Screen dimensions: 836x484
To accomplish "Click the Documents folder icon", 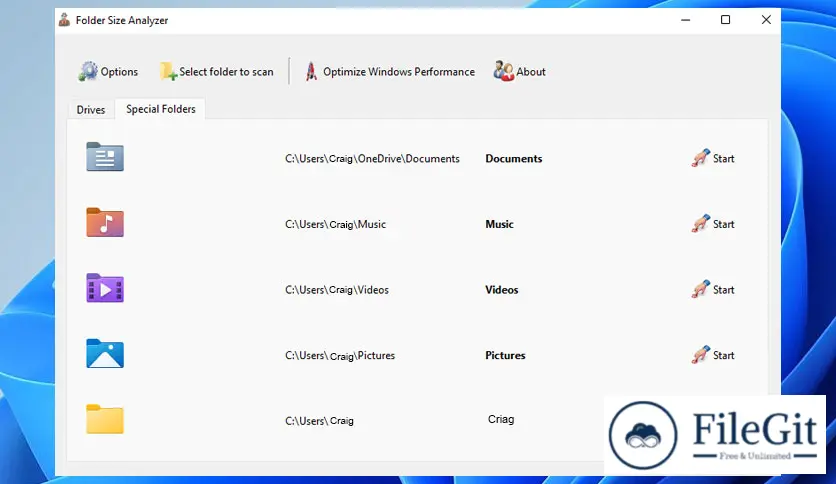I will (x=105, y=157).
